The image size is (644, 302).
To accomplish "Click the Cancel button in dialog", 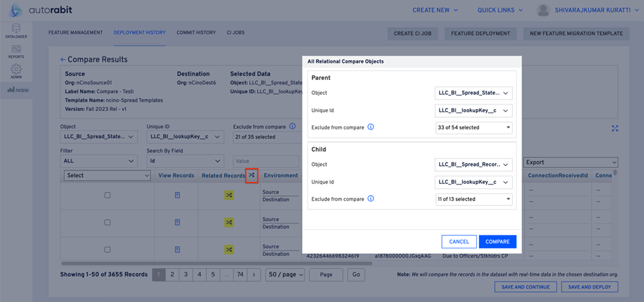I will [x=458, y=242].
